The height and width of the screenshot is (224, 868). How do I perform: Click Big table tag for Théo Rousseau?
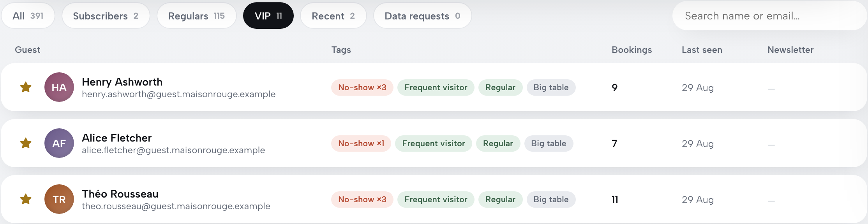pos(551,199)
